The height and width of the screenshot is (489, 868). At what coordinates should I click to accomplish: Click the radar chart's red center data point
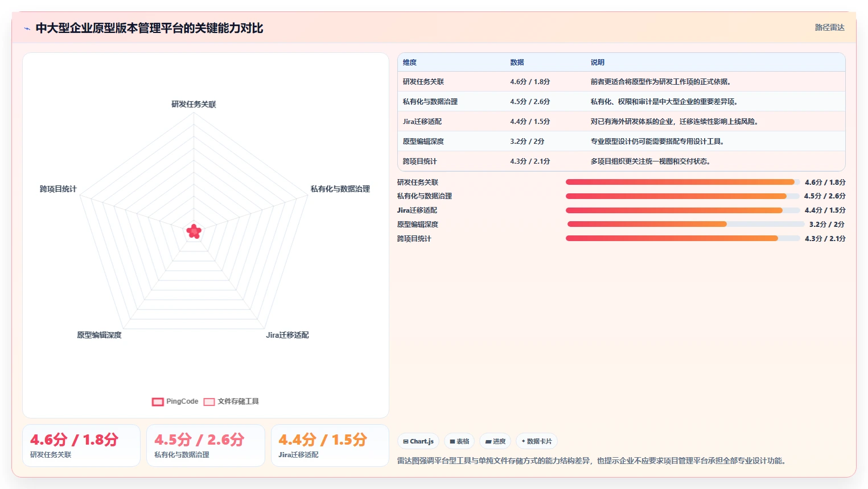(x=194, y=231)
